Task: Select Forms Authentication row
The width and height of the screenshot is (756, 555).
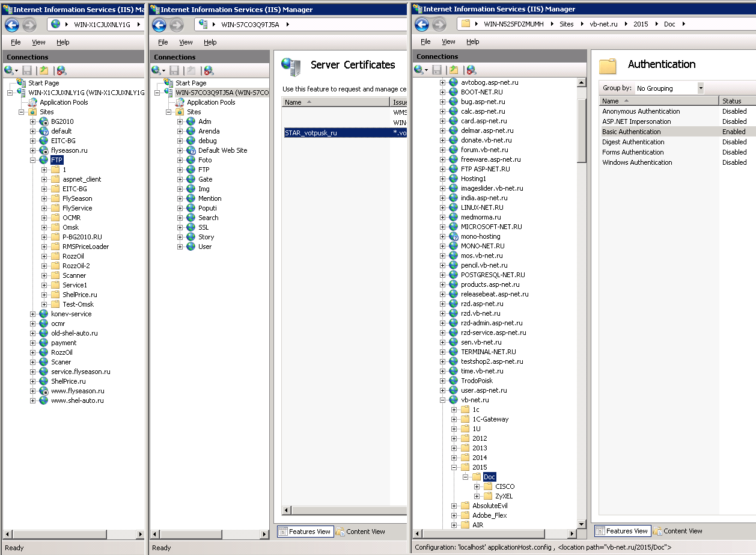Action: 677,152
